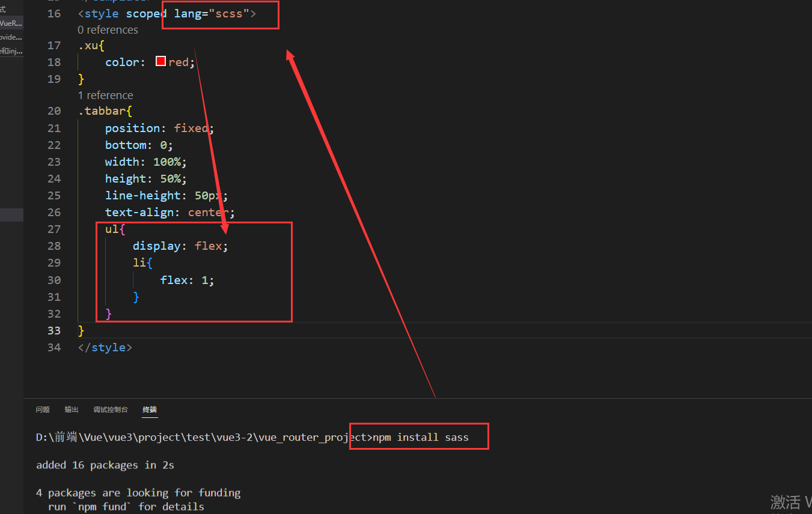Click the terminal project path prompt
Viewport: 812px width, 514px height.
pyautogui.click(x=204, y=437)
